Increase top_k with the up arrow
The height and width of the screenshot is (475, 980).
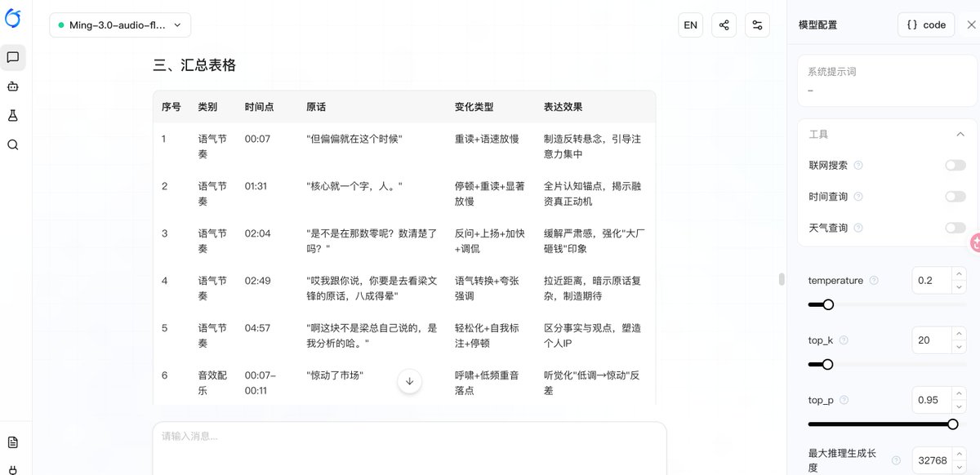[959, 334]
